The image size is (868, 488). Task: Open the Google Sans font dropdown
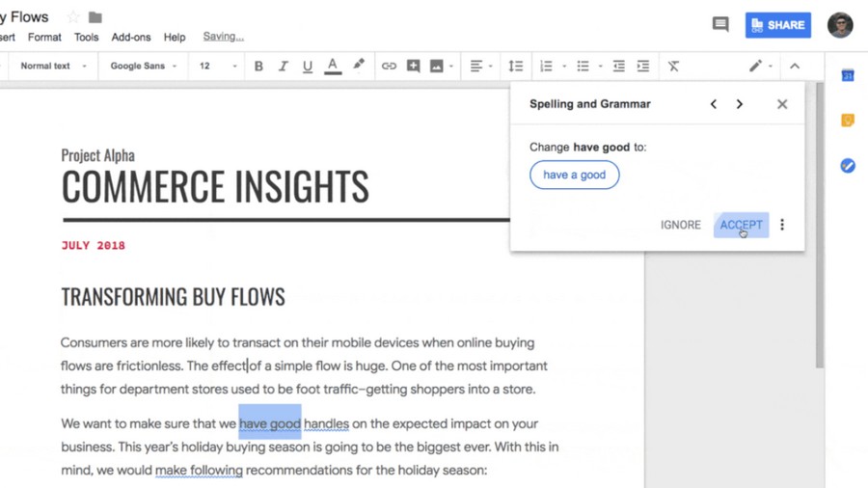pyautogui.click(x=144, y=66)
